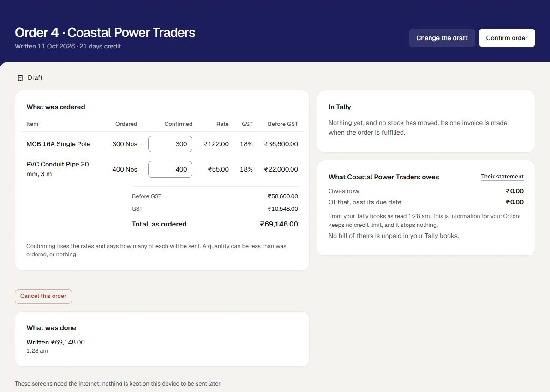The height and width of the screenshot is (392, 550).
Task: Click the Owes now ₹0.00 value
Action: pyautogui.click(x=514, y=191)
